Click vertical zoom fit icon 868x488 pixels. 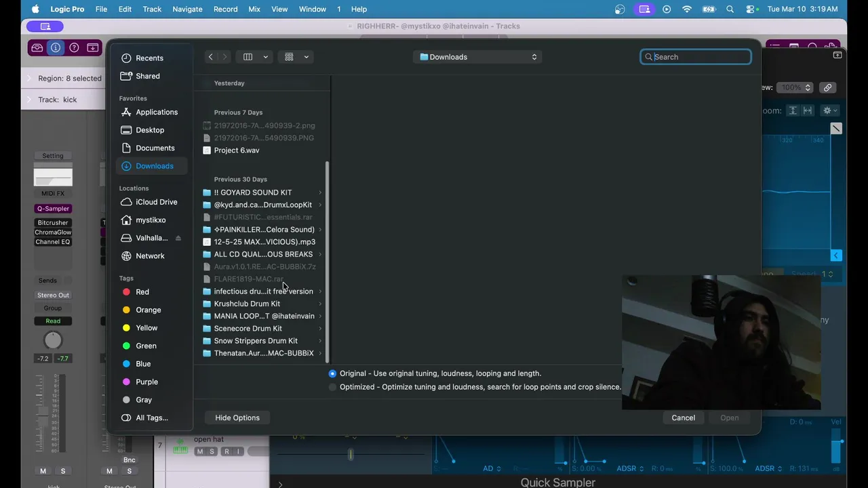(792, 110)
